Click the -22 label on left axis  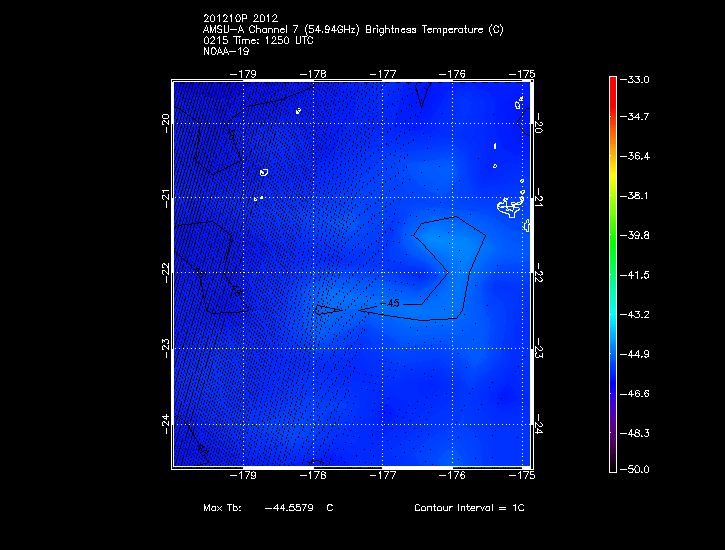(165, 272)
